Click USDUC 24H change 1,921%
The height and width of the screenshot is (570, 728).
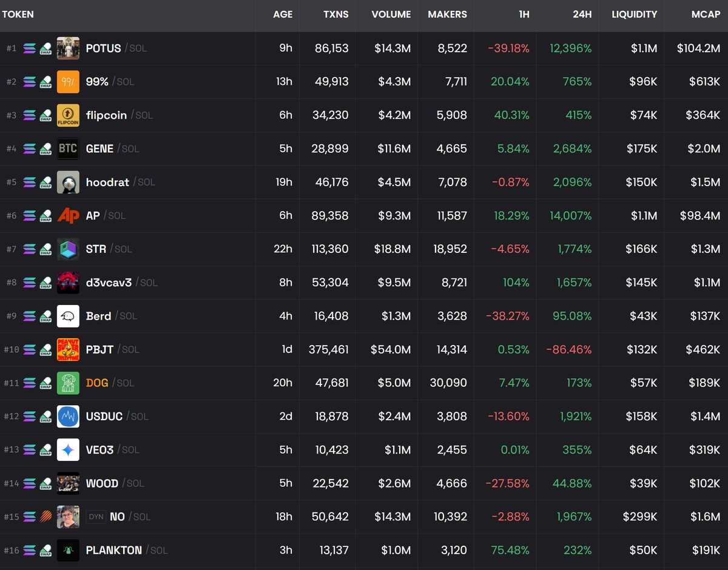(x=576, y=417)
